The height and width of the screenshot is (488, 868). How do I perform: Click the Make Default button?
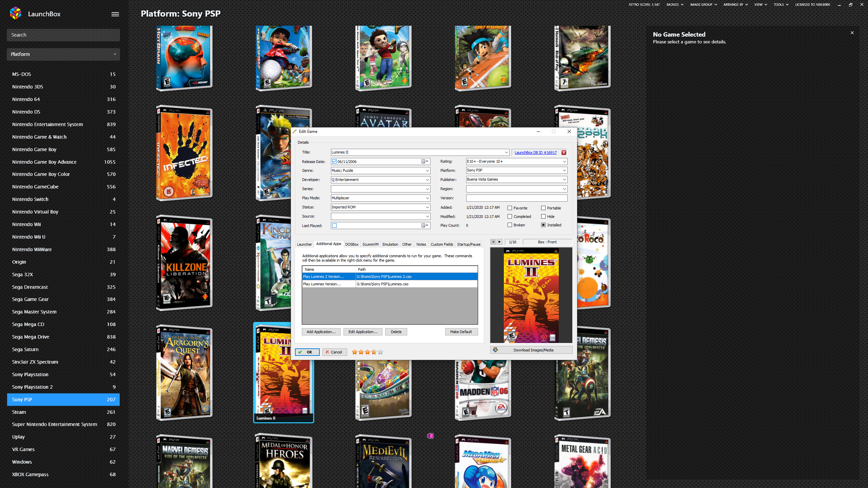coord(461,332)
